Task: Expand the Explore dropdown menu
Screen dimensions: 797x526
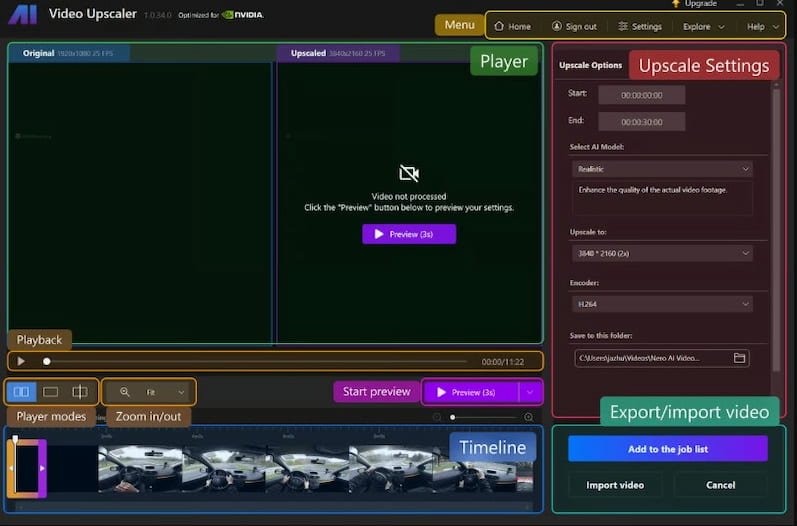Action: (703, 26)
